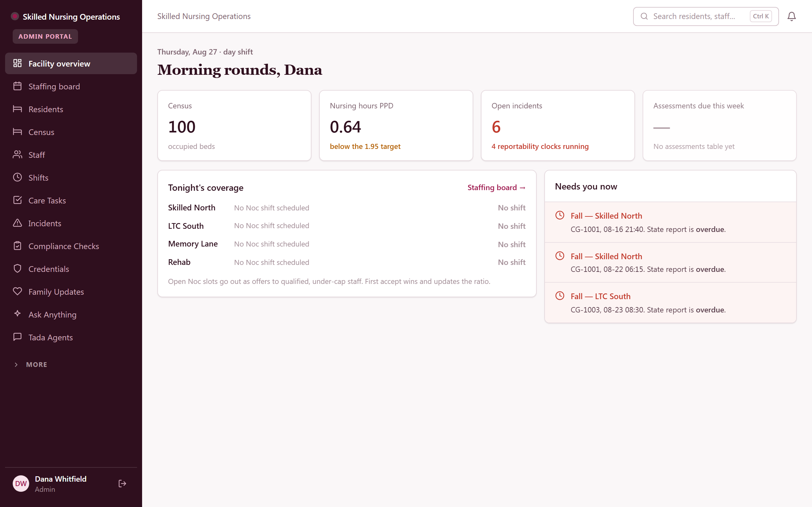Open Care Tasks menu item

[71, 200]
